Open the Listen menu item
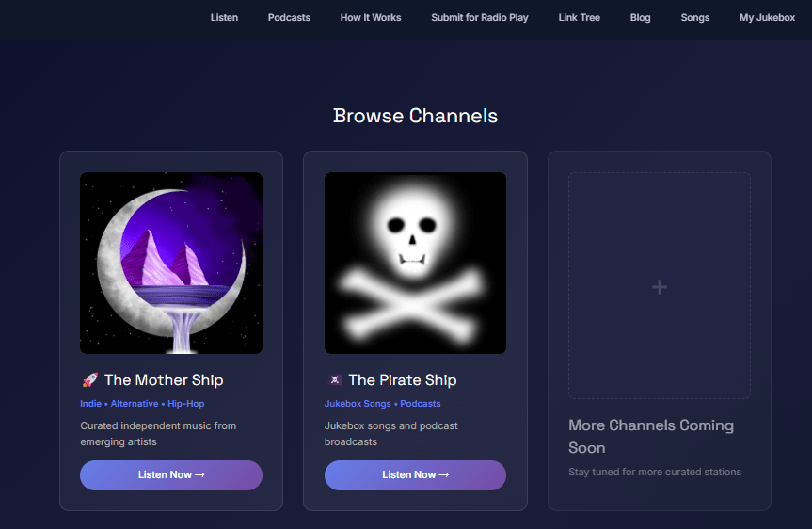Screen dimensions: 812x529 point(224,18)
